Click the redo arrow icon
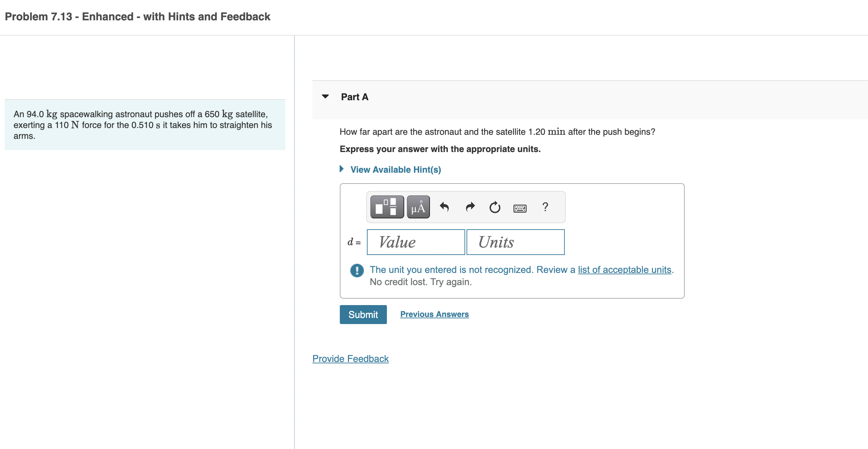 [470, 207]
